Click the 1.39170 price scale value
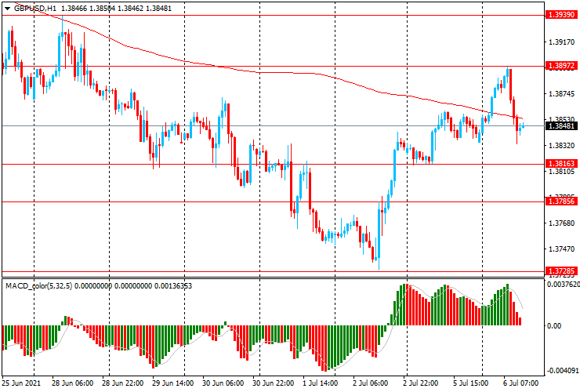580x392 pixels. click(561, 42)
